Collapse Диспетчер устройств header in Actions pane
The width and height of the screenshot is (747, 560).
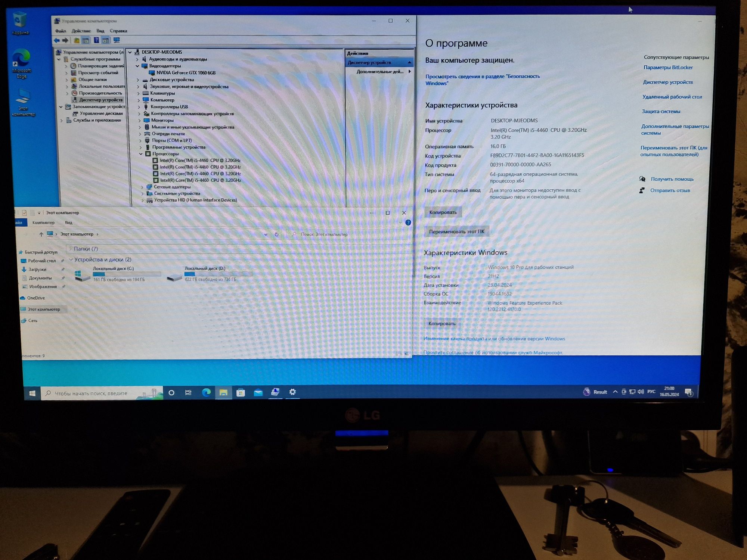point(409,62)
